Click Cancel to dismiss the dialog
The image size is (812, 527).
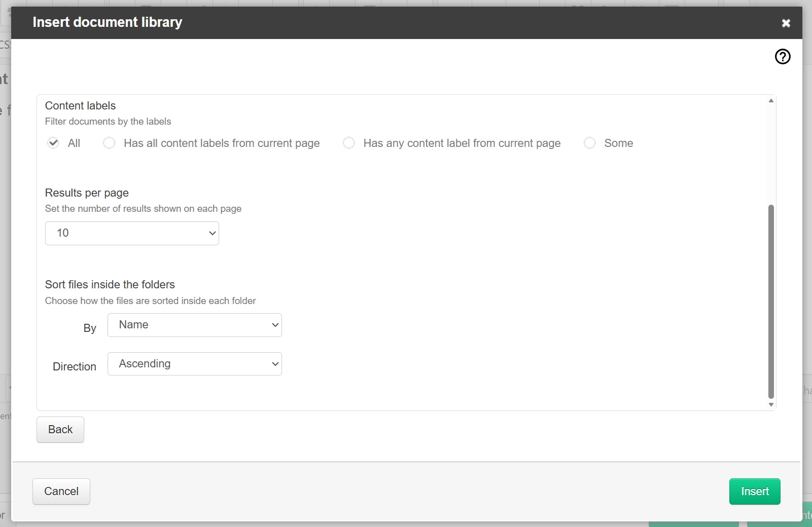pyautogui.click(x=61, y=491)
